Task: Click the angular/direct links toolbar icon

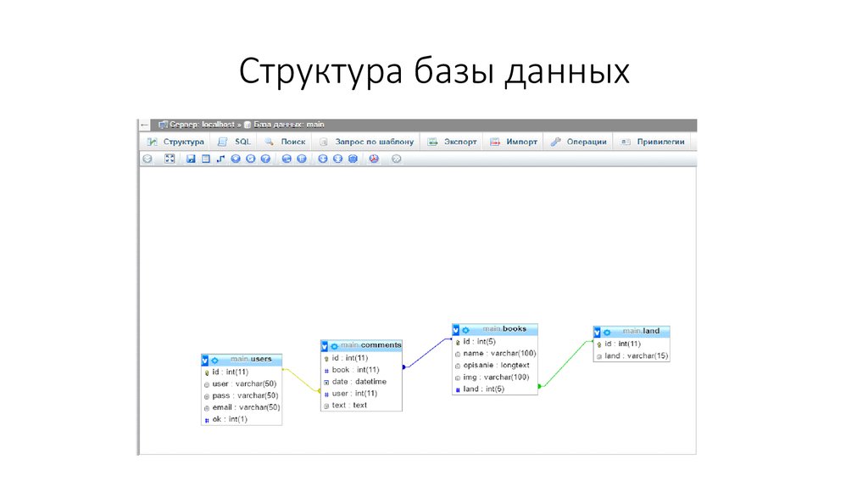Action: [x=287, y=159]
